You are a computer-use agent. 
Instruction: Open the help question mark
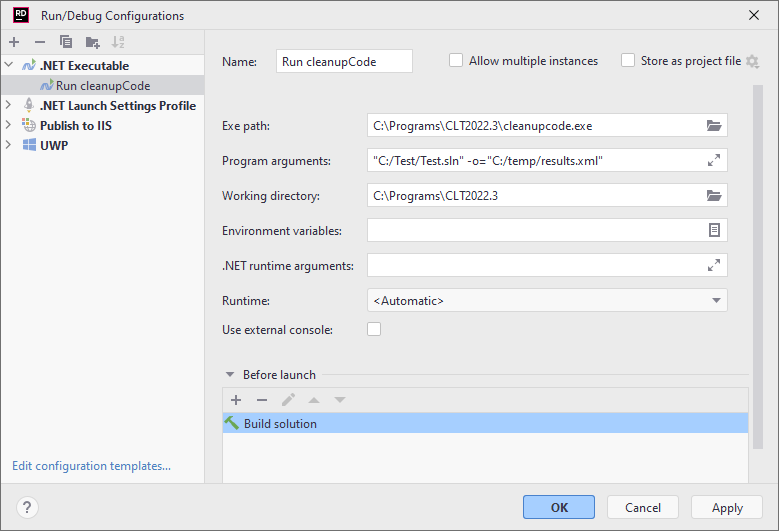28,507
